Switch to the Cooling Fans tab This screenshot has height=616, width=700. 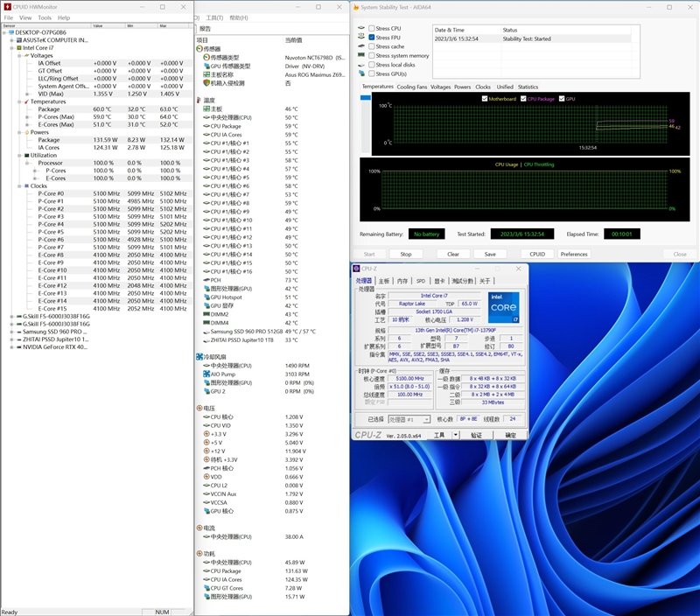412,87
